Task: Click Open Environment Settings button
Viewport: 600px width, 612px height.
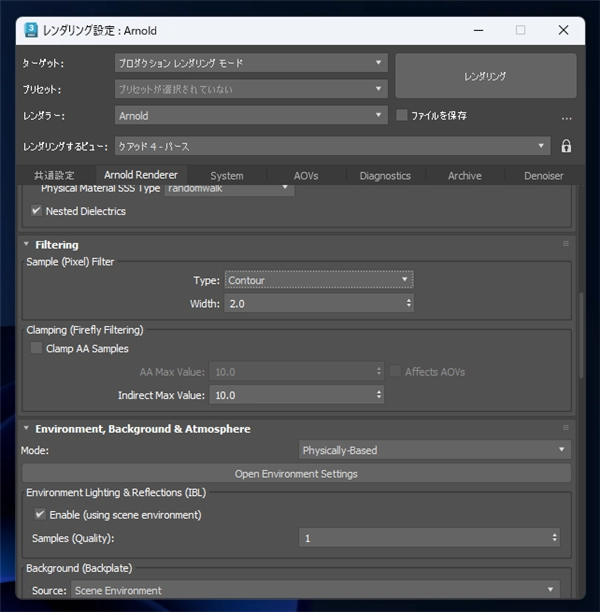Action: [297, 473]
